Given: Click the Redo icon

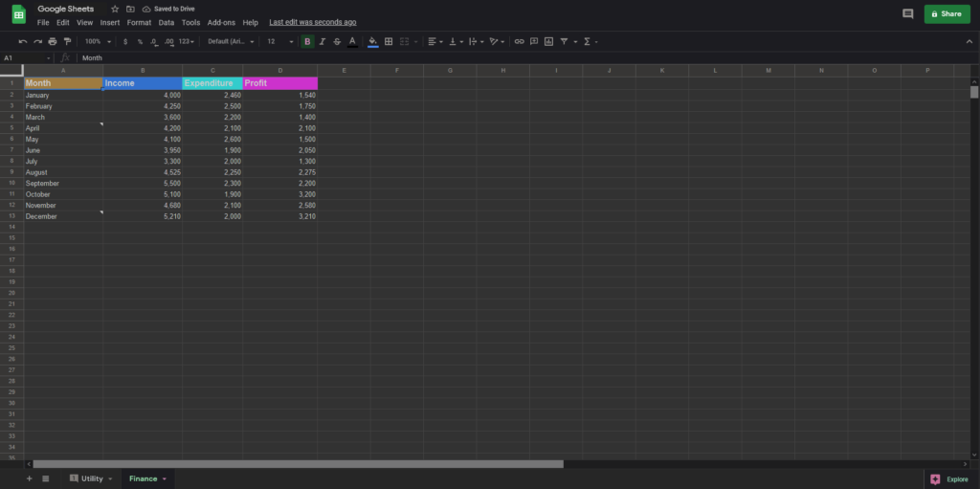Looking at the screenshot, I should [37, 41].
